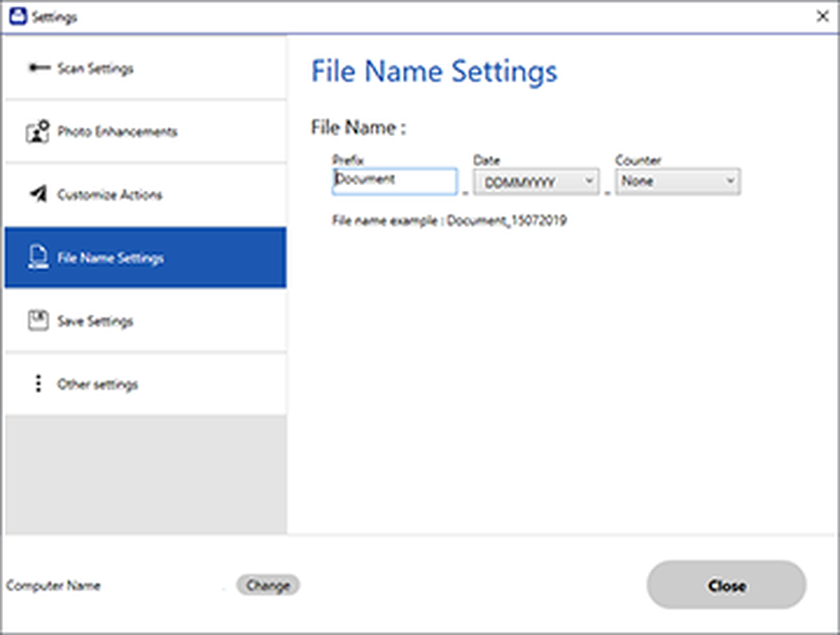The width and height of the screenshot is (840, 635).
Task: Click the File Name Settings document icon
Action: 38,258
